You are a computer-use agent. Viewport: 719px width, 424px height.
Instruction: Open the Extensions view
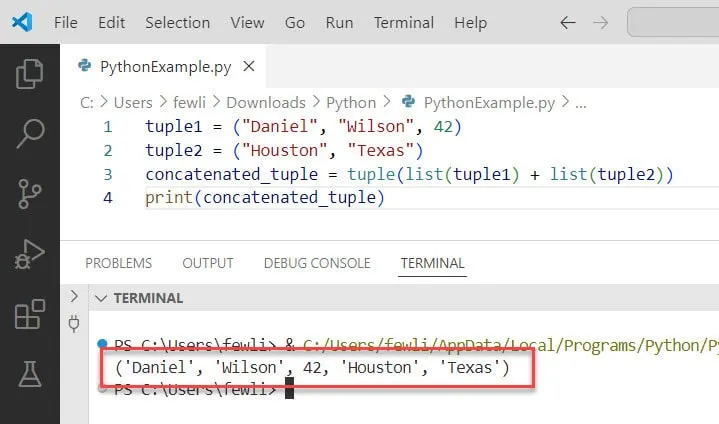coord(30,315)
